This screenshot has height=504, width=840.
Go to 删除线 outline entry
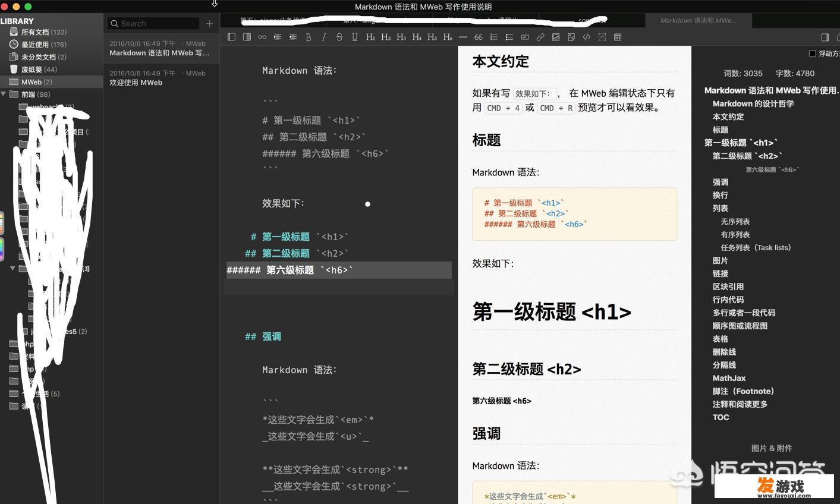[724, 352]
